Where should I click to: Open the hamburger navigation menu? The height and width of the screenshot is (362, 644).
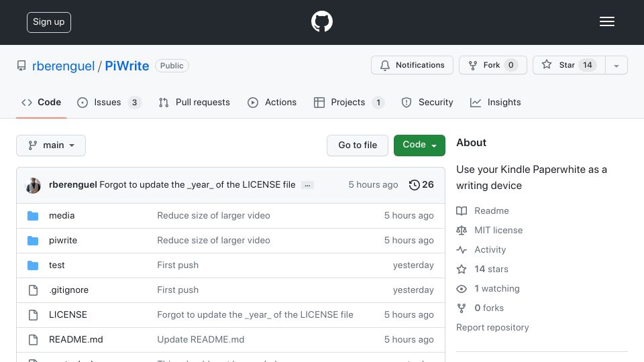click(606, 21)
